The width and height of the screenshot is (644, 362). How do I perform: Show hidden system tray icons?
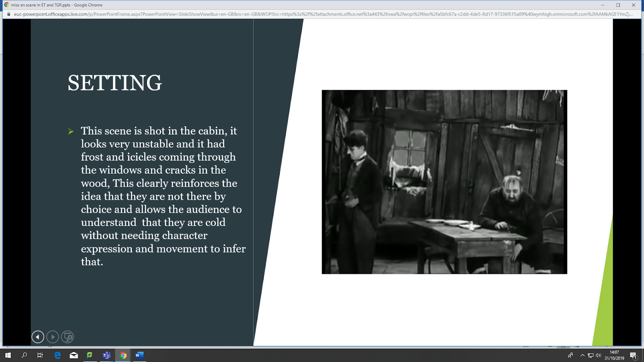click(582, 355)
